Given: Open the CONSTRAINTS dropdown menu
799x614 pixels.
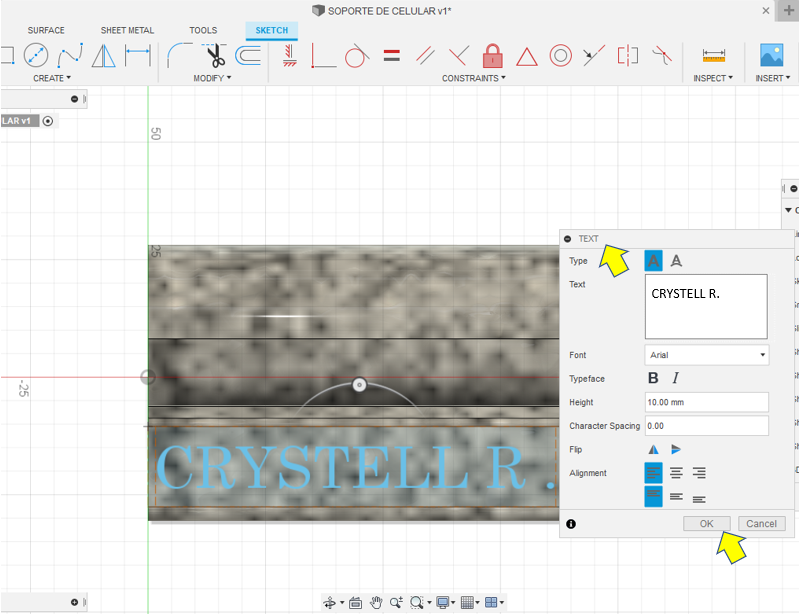Looking at the screenshot, I should 473,78.
